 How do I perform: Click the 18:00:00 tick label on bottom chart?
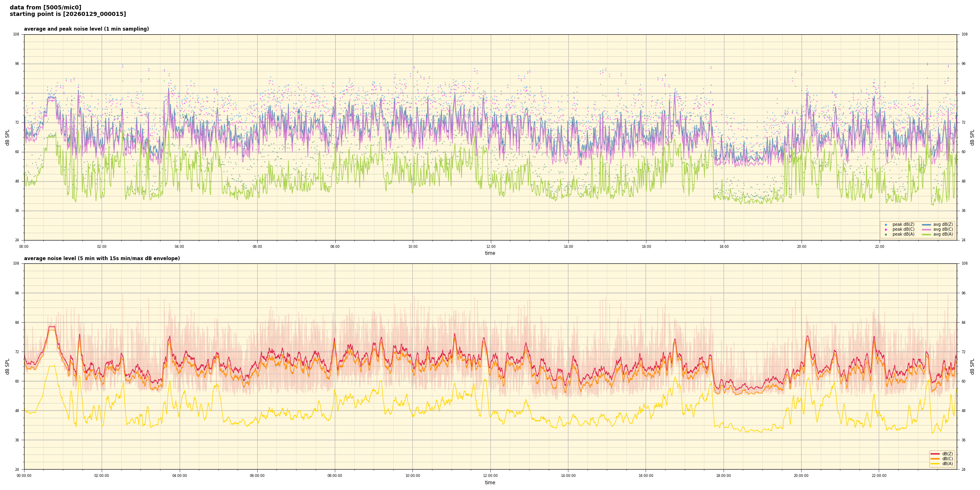724,476
